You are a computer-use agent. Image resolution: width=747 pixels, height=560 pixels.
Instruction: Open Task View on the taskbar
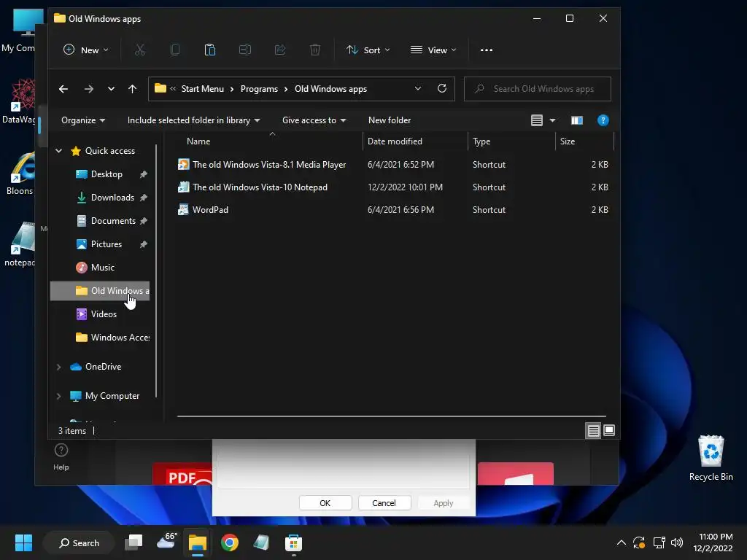(133, 542)
